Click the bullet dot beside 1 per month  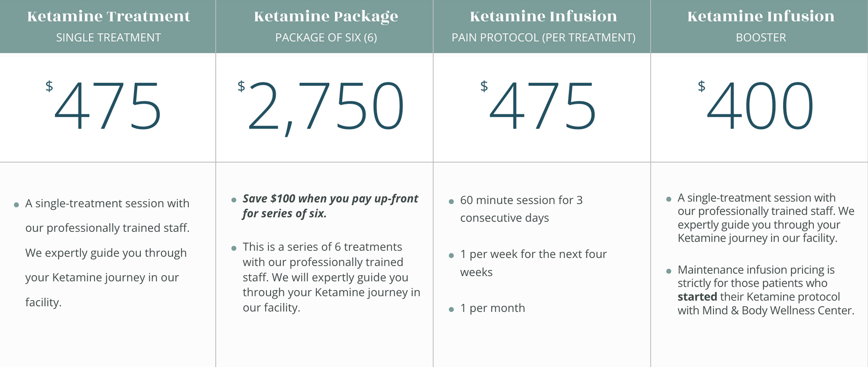(451, 309)
